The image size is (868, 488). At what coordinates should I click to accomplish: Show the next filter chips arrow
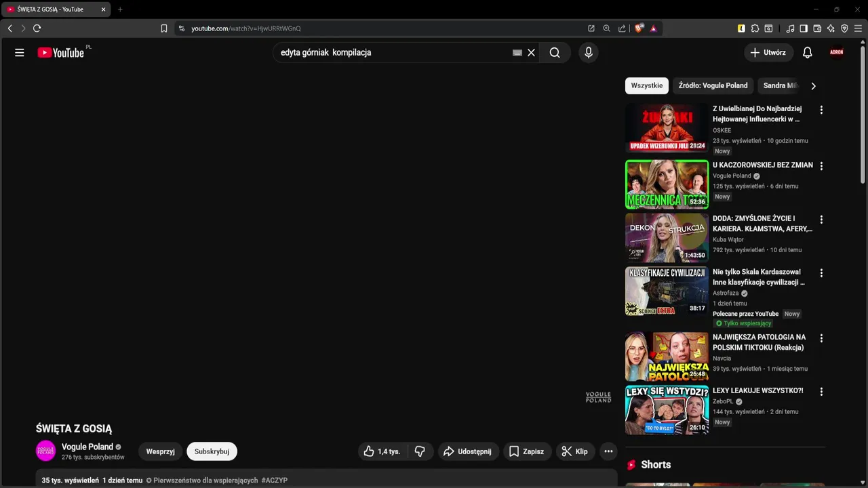(x=813, y=86)
